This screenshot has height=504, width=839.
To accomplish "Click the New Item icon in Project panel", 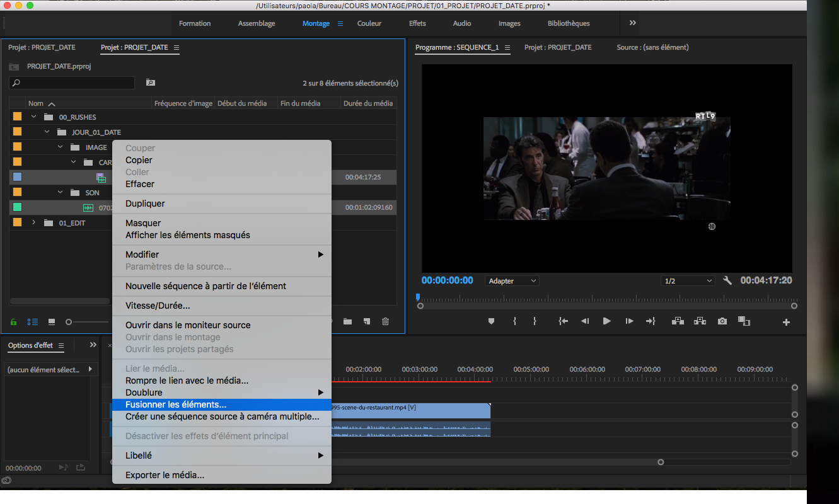I will [366, 321].
